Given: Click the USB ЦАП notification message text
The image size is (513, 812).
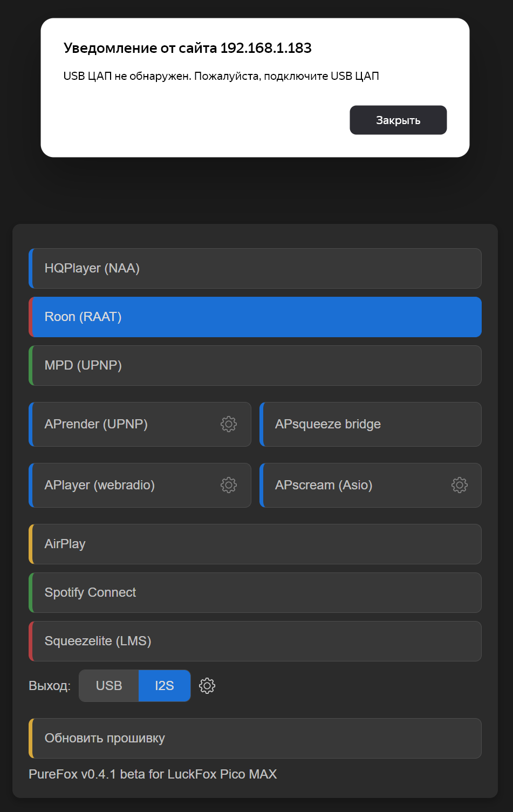Looking at the screenshot, I should [x=221, y=76].
